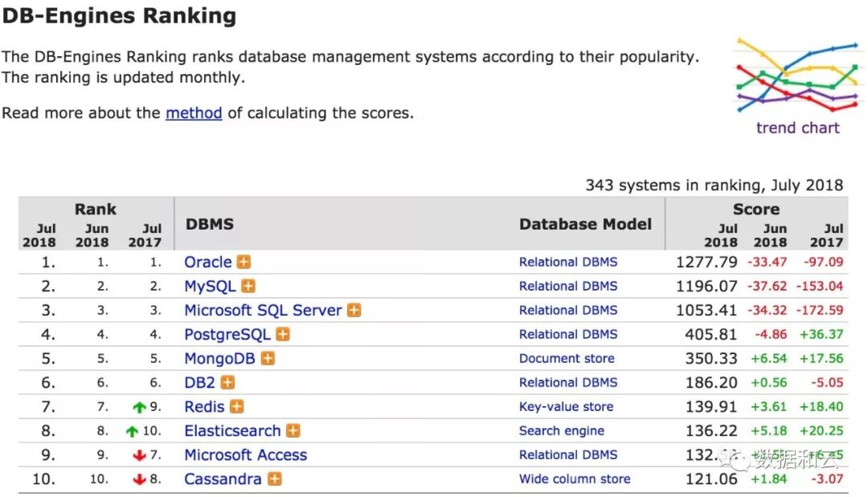
Task: Click 'Relational DBMS' in the Oracle row
Action: [x=568, y=262]
